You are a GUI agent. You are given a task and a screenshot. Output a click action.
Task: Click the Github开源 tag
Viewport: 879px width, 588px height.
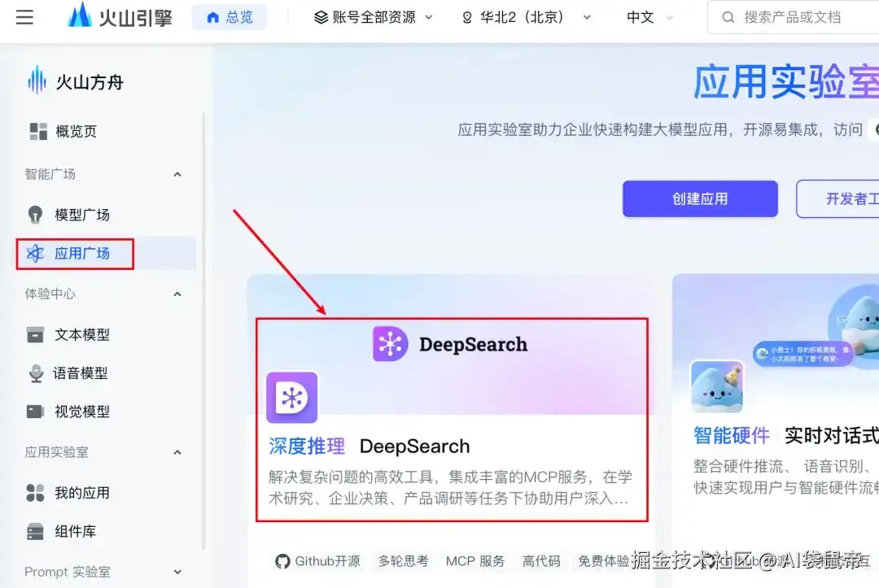[318, 561]
